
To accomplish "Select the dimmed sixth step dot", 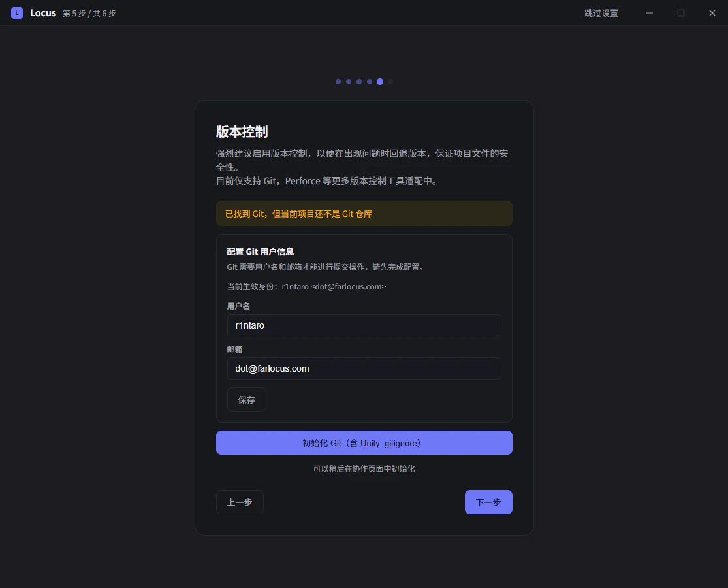I will pos(390,82).
